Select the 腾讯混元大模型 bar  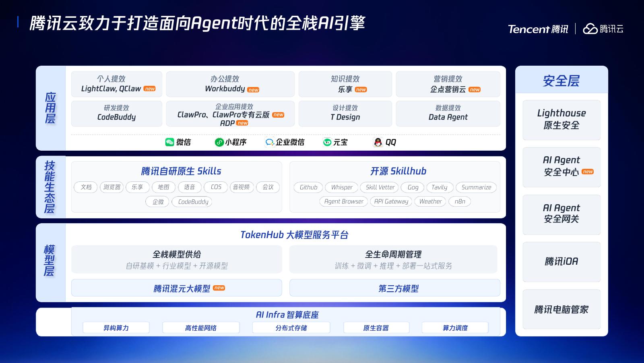(177, 288)
